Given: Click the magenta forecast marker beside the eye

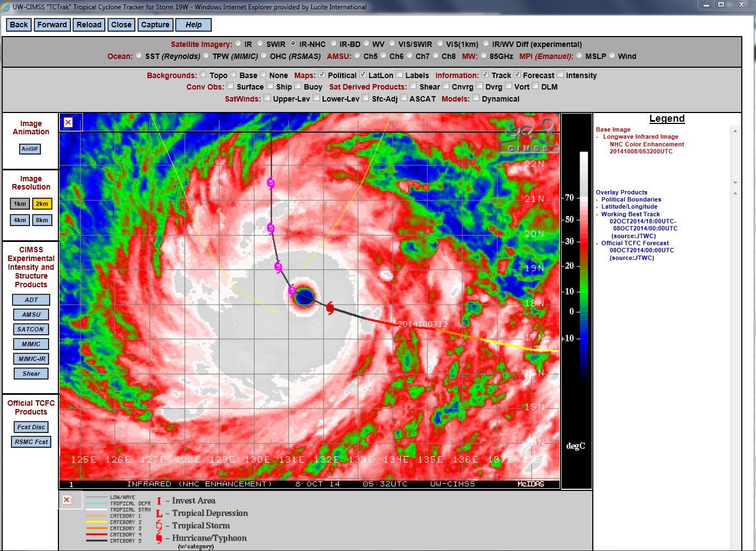Looking at the screenshot, I should [x=292, y=289].
